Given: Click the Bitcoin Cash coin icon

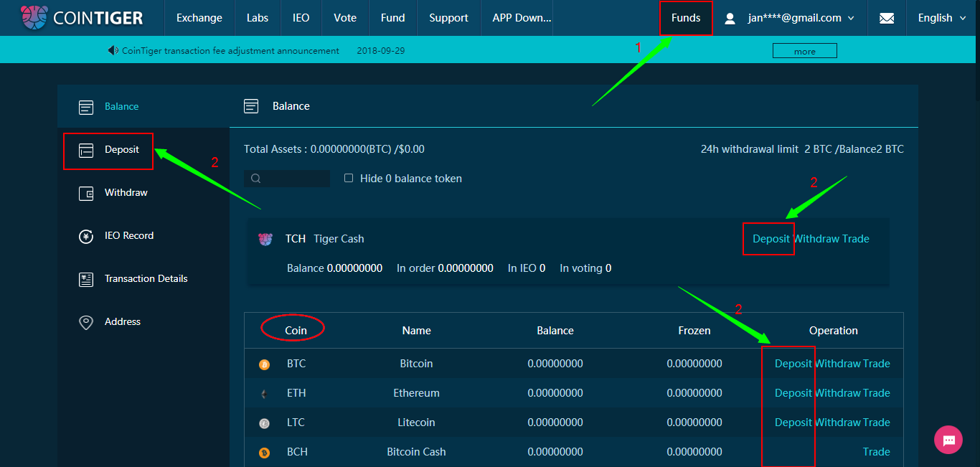Looking at the screenshot, I should click(264, 453).
